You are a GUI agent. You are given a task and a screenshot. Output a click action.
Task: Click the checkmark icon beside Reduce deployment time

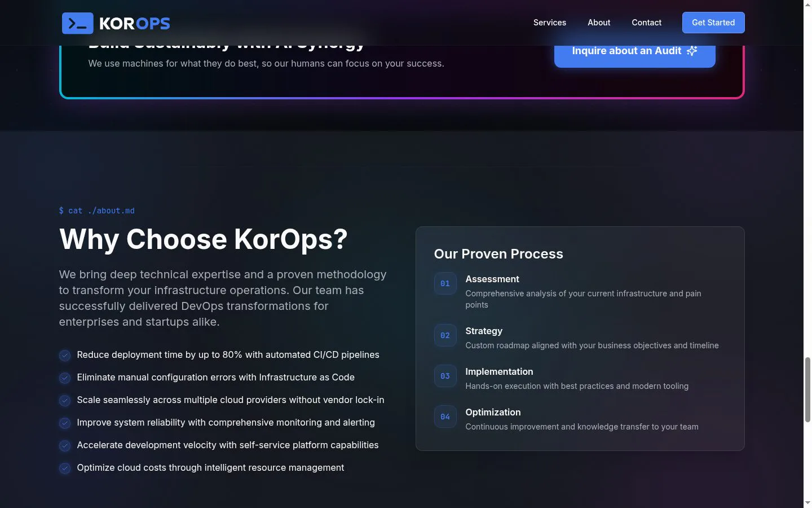click(x=65, y=355)
